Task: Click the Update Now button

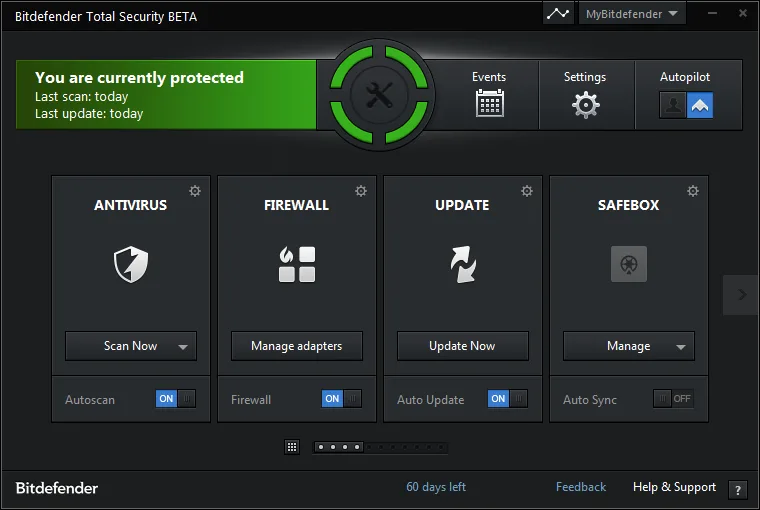Action: [x=462, y=346]
